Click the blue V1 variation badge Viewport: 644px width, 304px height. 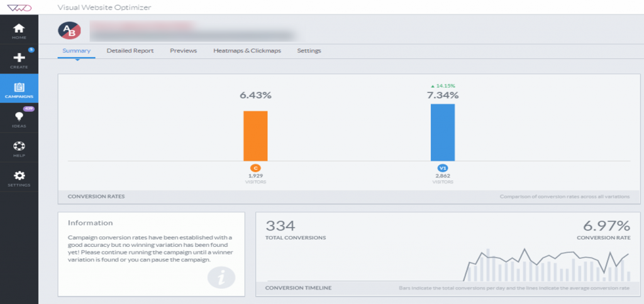point(443,168)
